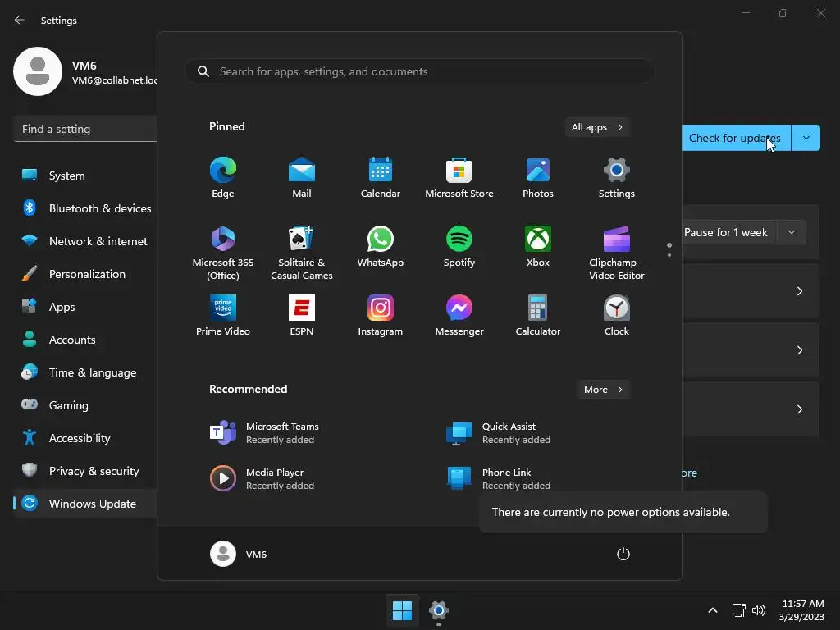Launch Instagram from pinned apps
This screenshot has width=840, height=630.
[381, 315]
